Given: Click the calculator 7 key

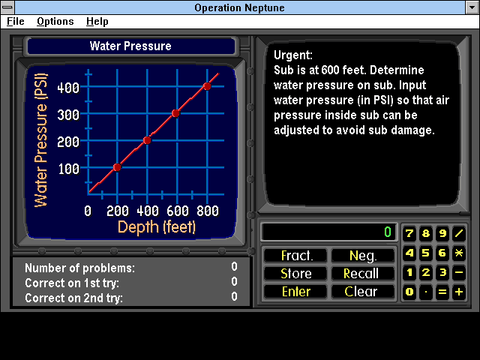Looking at the screenshot, I should click(409, 233).
